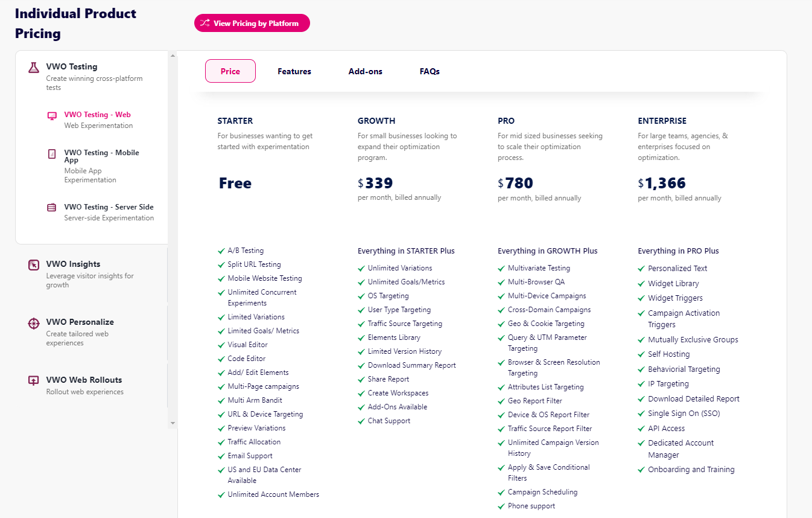Select VWO Testing product heading

pos(72,66)
